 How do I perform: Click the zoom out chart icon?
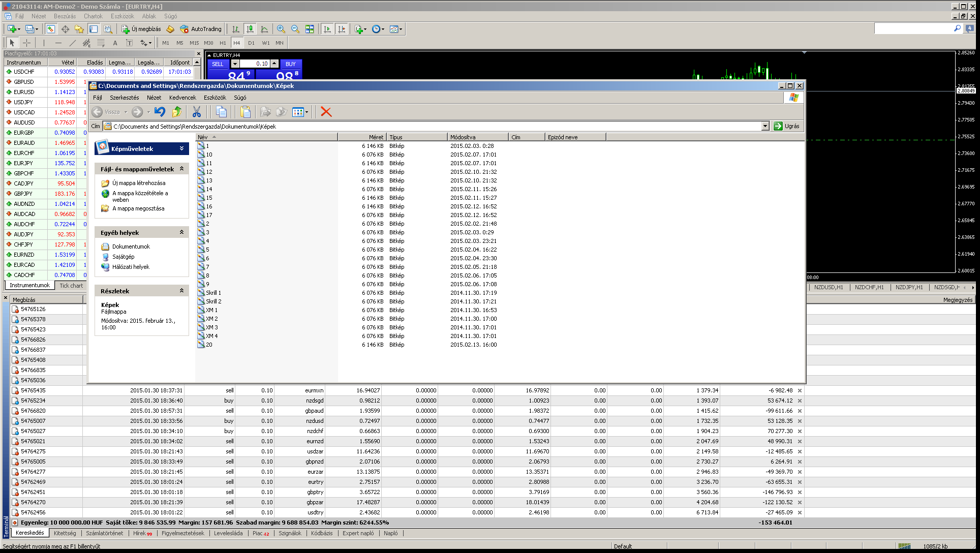[x=295, y=29]
